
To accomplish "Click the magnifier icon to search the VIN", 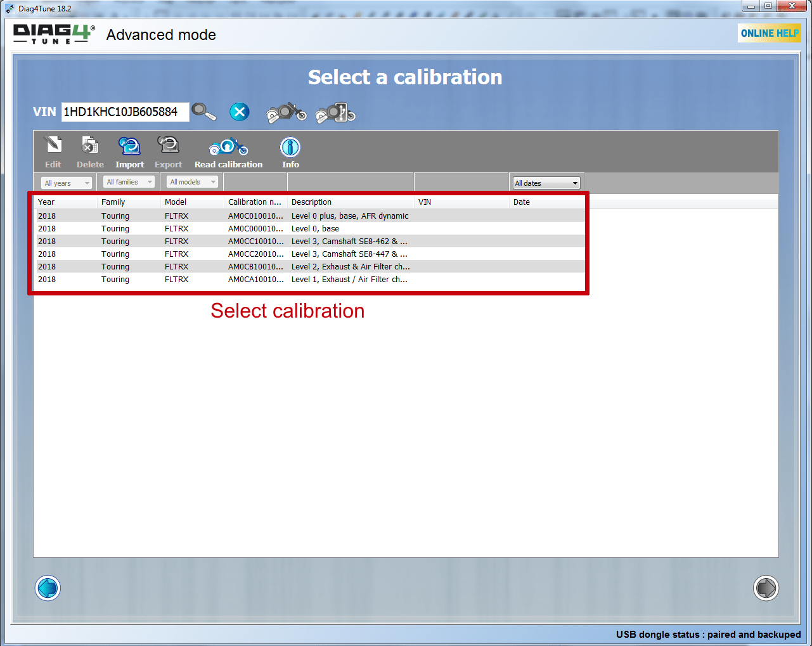I will point(203,112).
